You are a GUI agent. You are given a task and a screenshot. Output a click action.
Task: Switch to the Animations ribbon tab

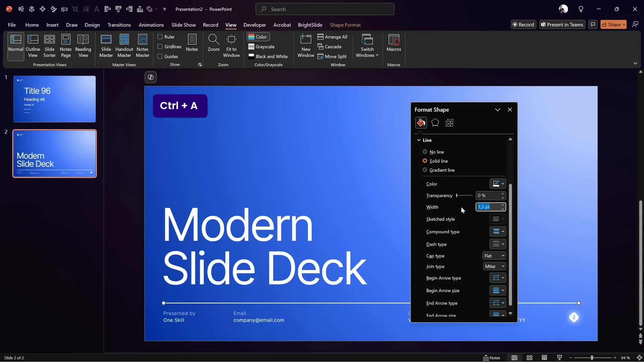click(x=151, y=25)
